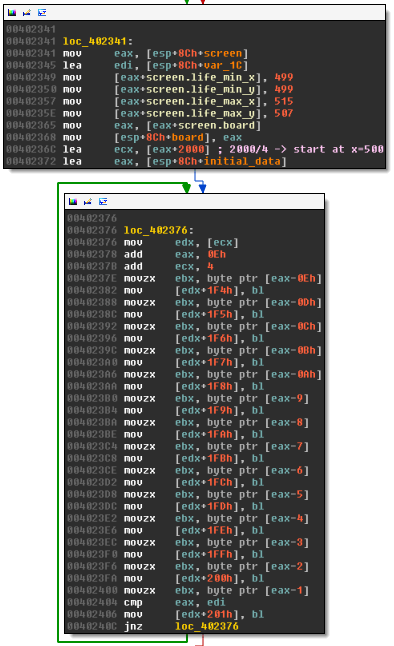
Task: Click var_1C in the lea edi line
Action: pos(223,66)
